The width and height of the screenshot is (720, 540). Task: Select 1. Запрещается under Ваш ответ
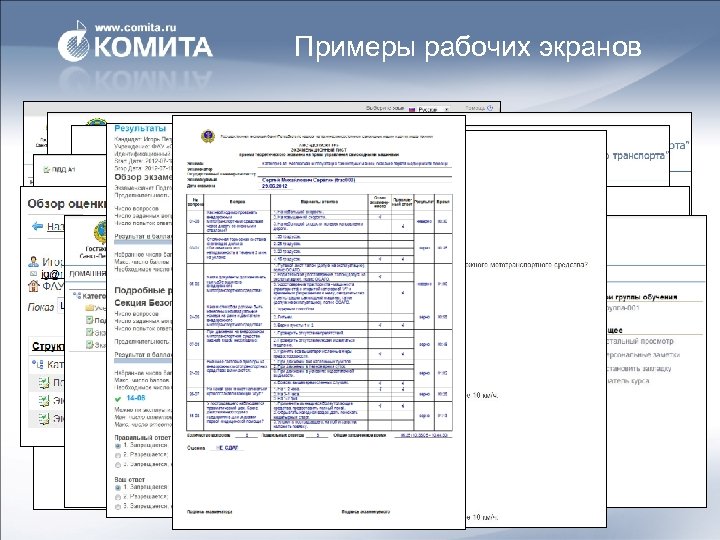118,488
